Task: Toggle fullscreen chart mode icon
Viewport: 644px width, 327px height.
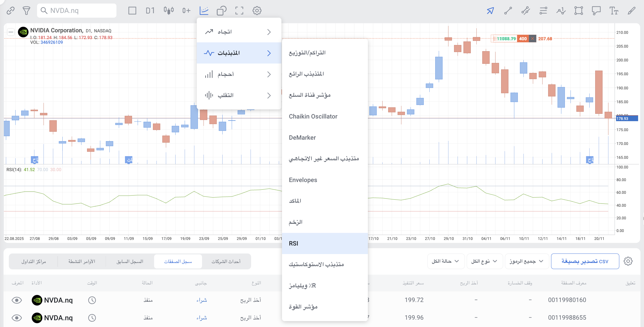Action: (x=239, y=11)
